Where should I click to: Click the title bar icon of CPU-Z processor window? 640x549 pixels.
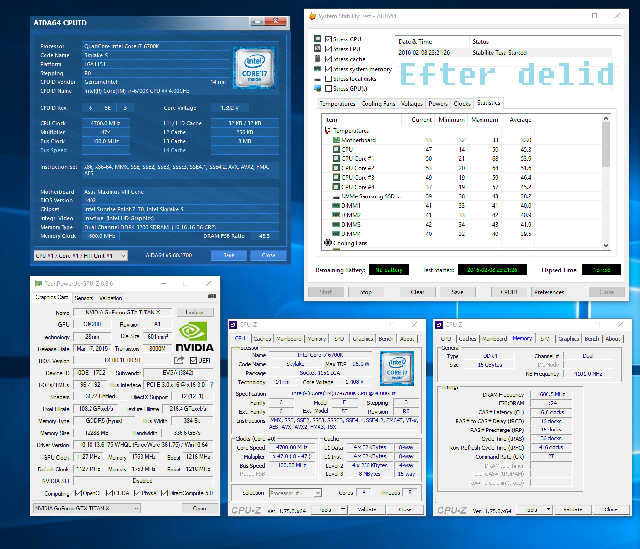coord(233,325)
